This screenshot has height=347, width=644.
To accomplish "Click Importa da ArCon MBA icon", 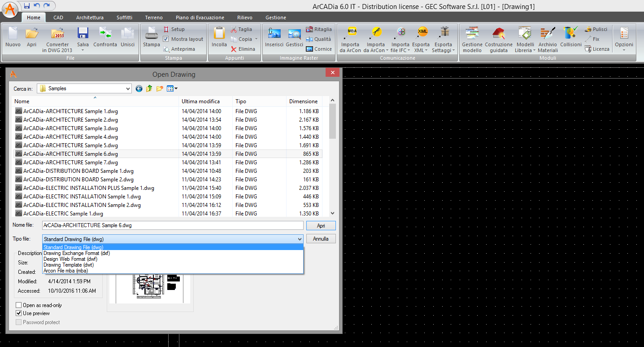I will [352, 32].
